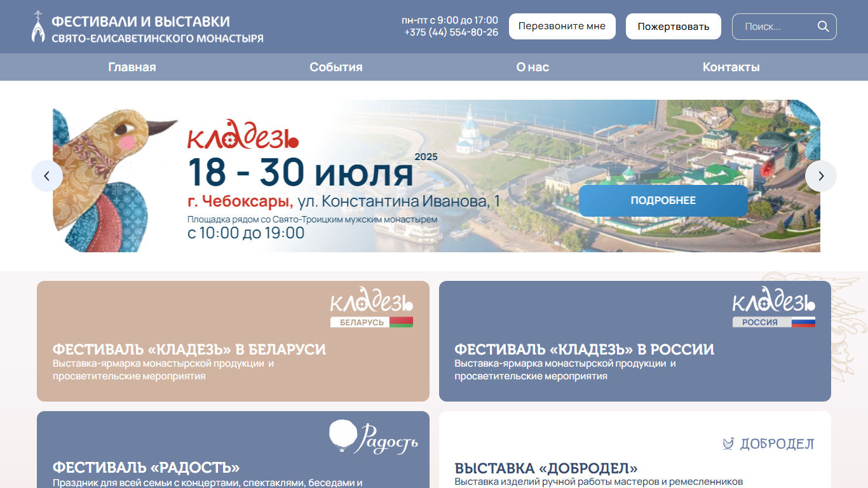Screen dimensions: 868x488
Task: Open Фестиваль «Радость» link
Action: coord(146,468)
